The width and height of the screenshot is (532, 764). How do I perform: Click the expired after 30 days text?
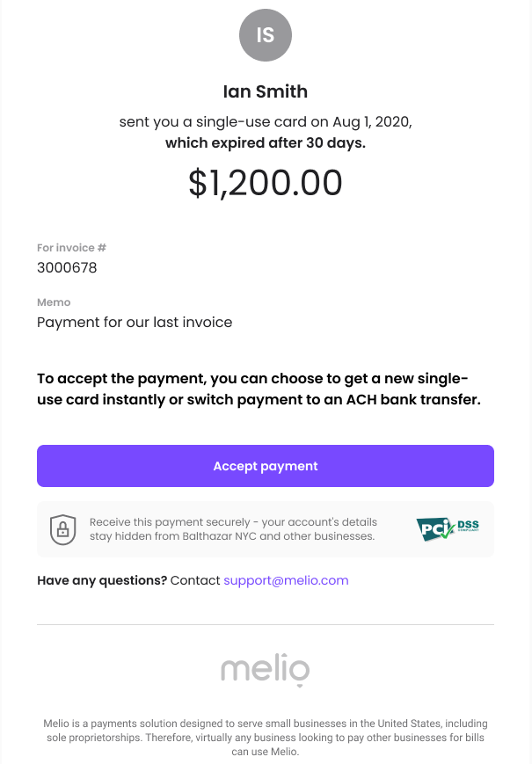pos(266,142)
